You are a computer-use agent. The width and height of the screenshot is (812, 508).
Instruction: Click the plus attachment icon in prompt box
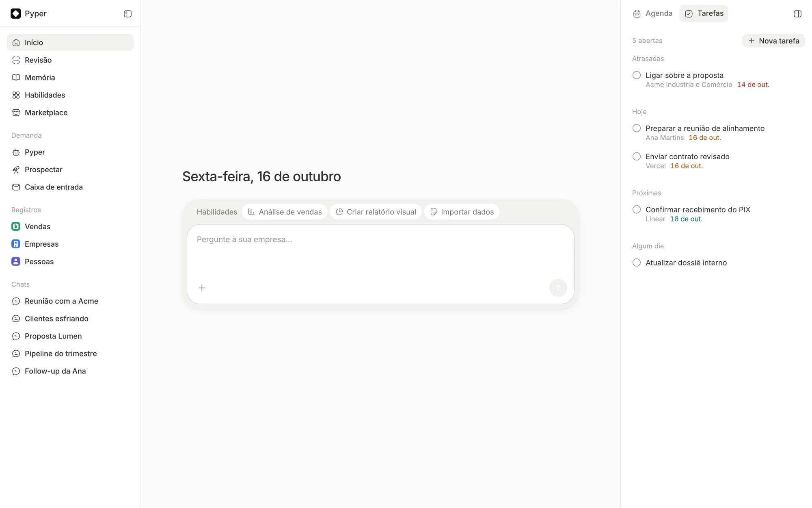(x=202, y=288)
